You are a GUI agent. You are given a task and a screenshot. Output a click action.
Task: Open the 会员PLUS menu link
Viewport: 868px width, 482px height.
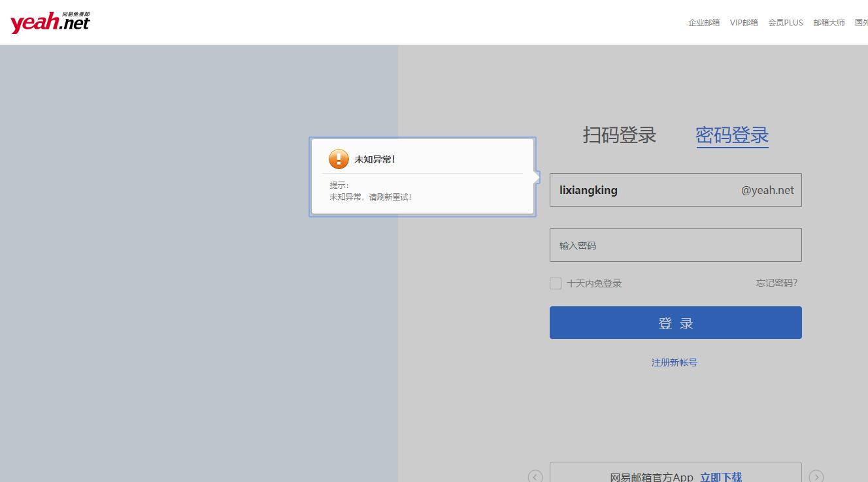(785, 22)
